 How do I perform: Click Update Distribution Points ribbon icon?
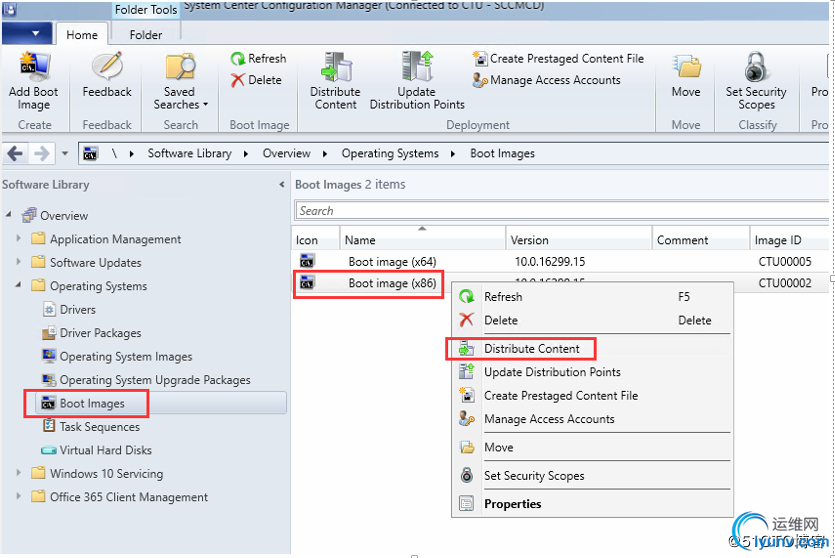416,69
